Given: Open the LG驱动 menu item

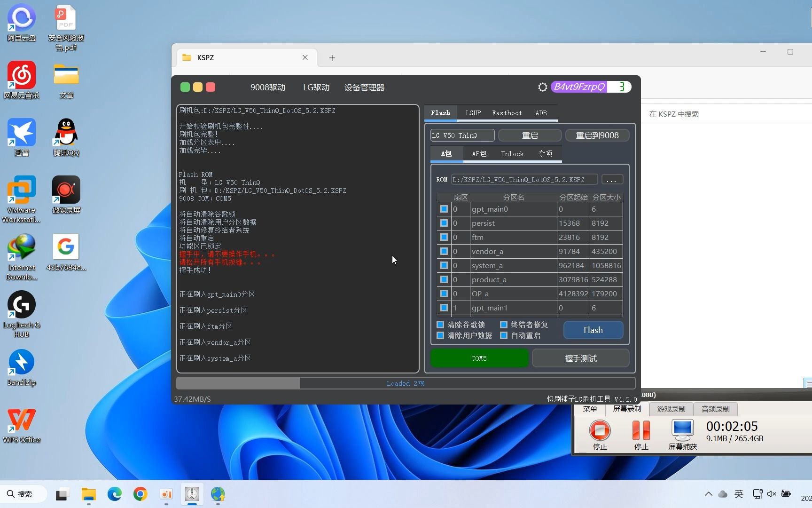Looking at the screenshot, I should (x=316, y=87).
